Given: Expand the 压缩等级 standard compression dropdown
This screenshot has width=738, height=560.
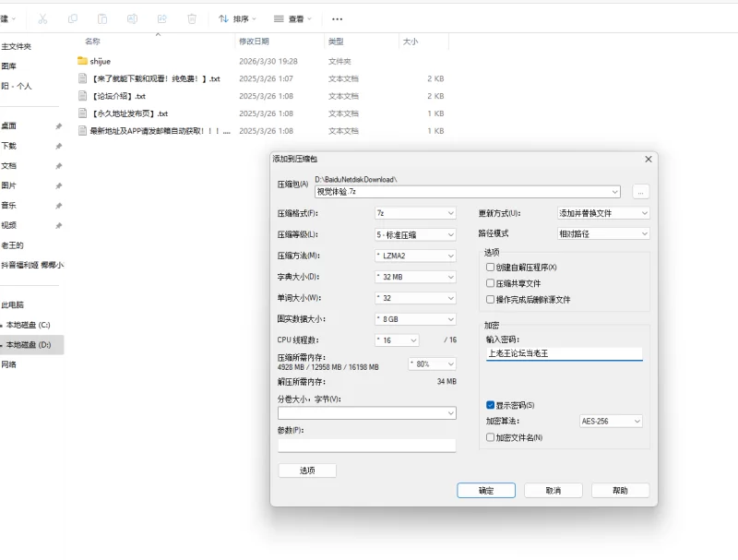Looking at the screenshot, I should point(415,234).
